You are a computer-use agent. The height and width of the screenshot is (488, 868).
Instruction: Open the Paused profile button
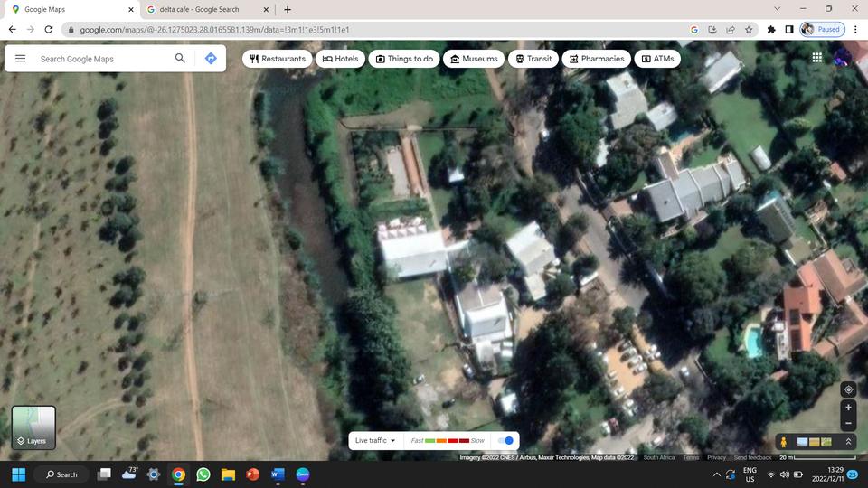(x=822, y=29)
